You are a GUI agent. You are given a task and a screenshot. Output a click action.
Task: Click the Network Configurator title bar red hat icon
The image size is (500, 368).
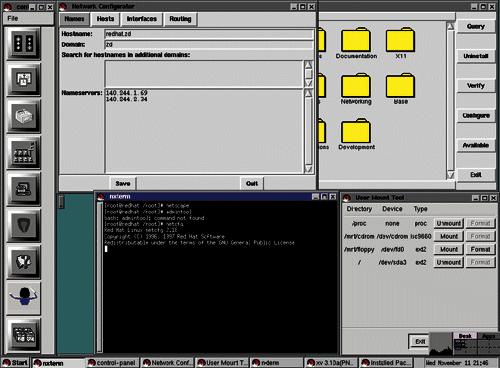point(63,6)
